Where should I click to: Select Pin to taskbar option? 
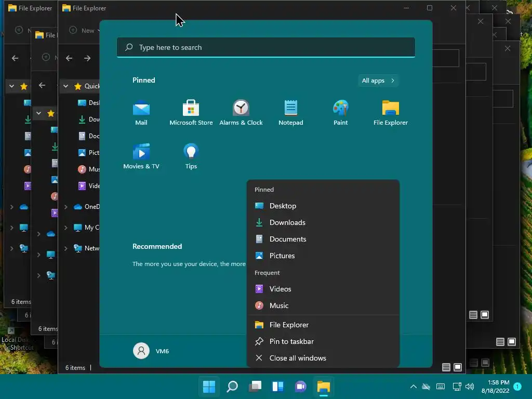tap(323, 342)
